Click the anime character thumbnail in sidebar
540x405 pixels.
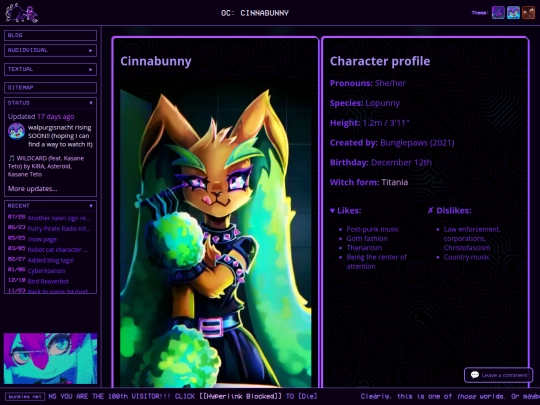click(x=50, y=358)
